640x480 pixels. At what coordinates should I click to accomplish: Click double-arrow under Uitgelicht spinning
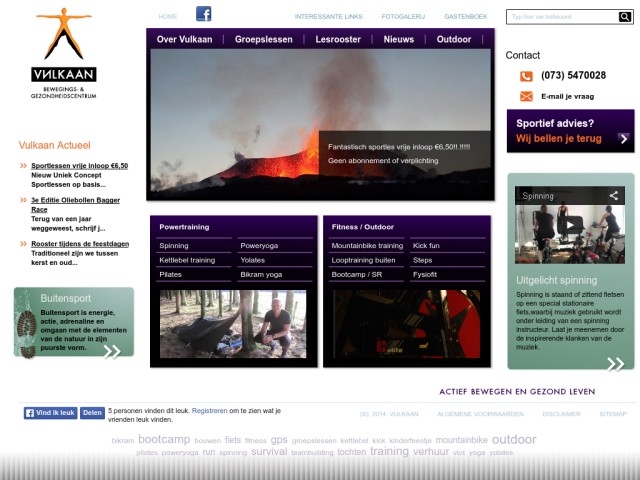click(x=614, y=363)
